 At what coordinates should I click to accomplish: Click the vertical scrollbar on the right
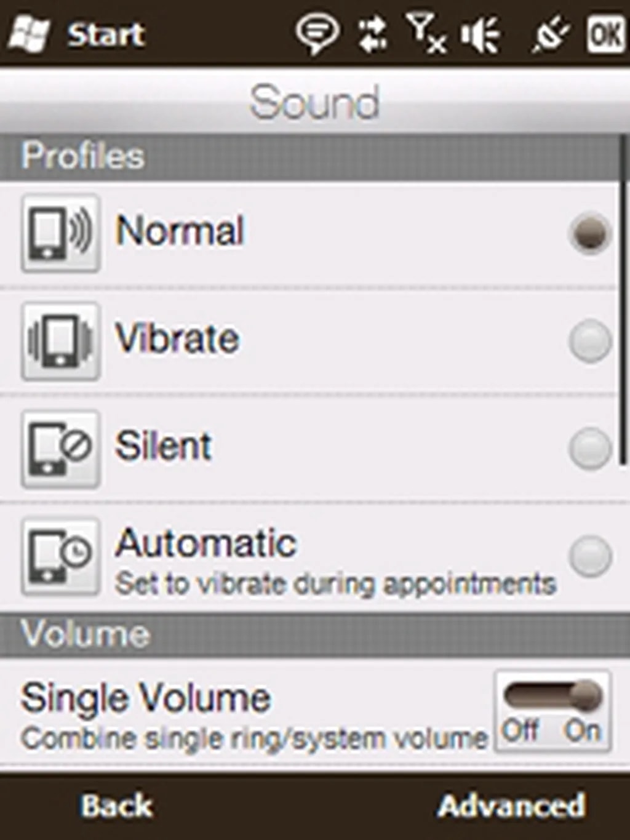tap(624, 302)
